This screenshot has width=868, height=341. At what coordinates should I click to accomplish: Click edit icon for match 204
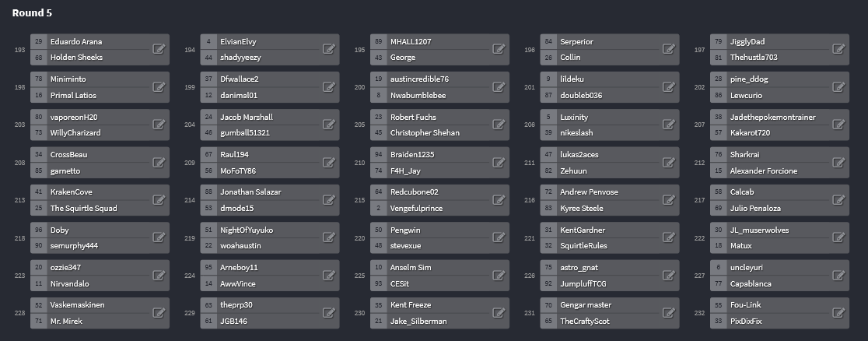(329, 125)
